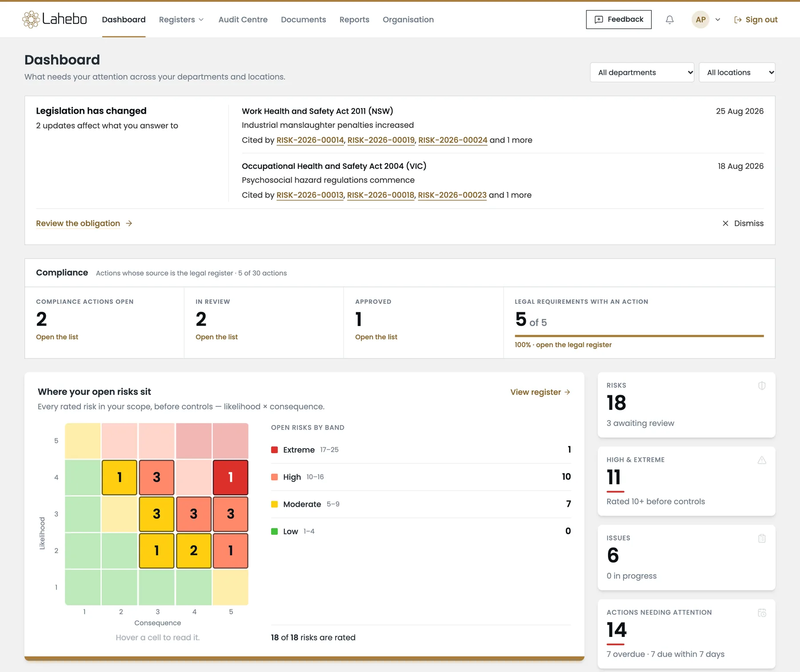Image resolution: width=800 pixels, height=672 pixels.
Task: Click the Sign out icon
Action: [x=738, y=20]
